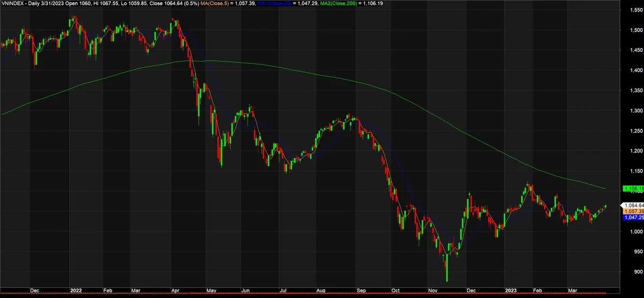Click the 1,500 price axis label

(636, 31)
